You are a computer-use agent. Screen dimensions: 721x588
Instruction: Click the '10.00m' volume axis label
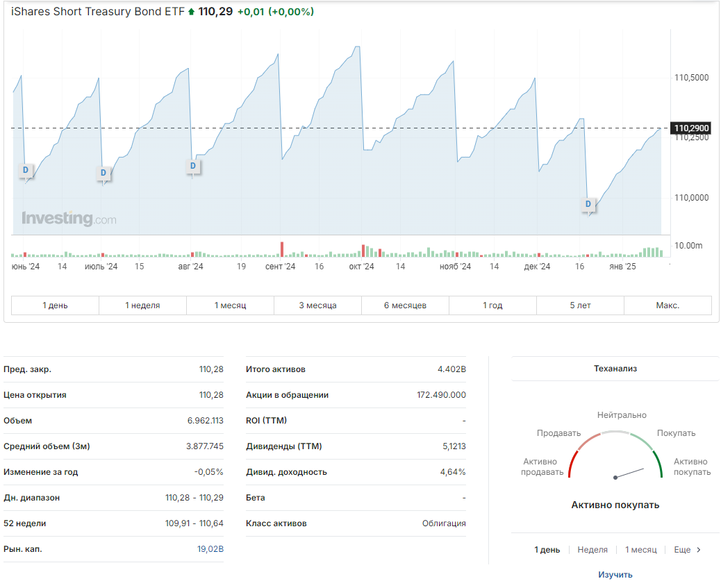tap(688, 246)
